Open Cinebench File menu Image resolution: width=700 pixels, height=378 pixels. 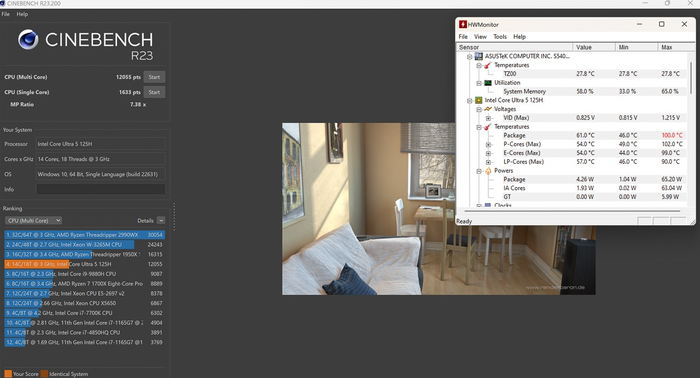(5, 14)
